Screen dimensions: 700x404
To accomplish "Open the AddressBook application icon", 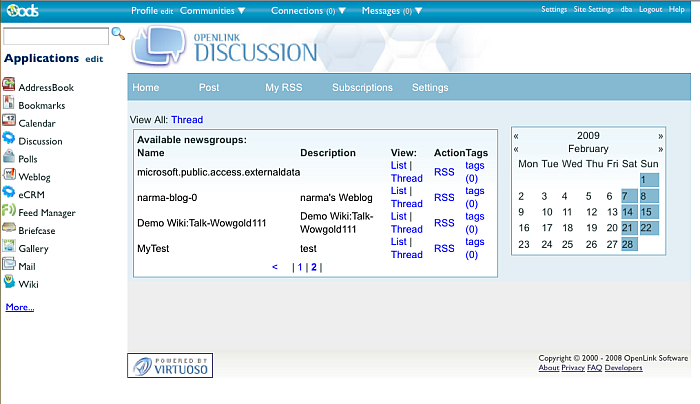I will tap(9, 87).
